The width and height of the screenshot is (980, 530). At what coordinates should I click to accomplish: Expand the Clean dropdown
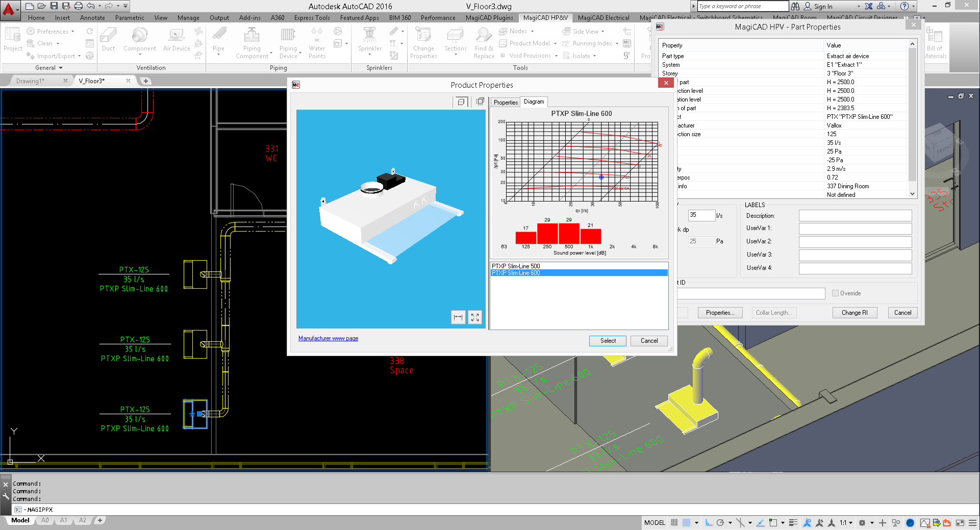click(x=58, y=44)
